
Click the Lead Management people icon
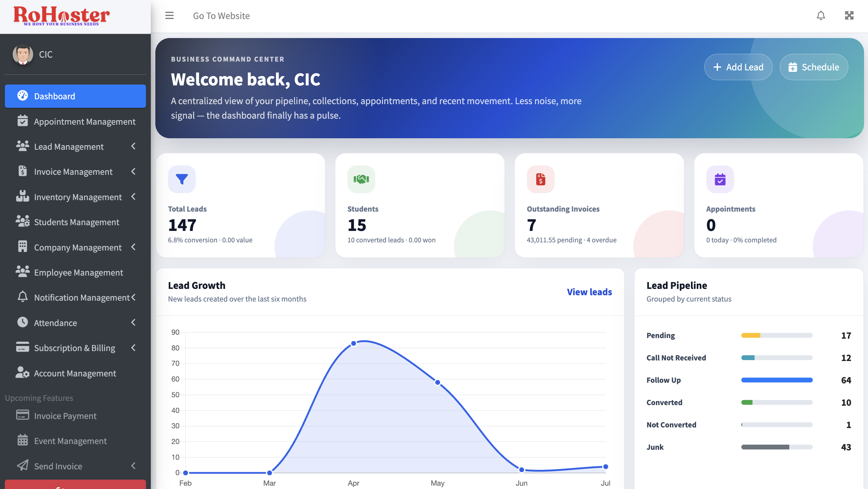click(23, 146)
